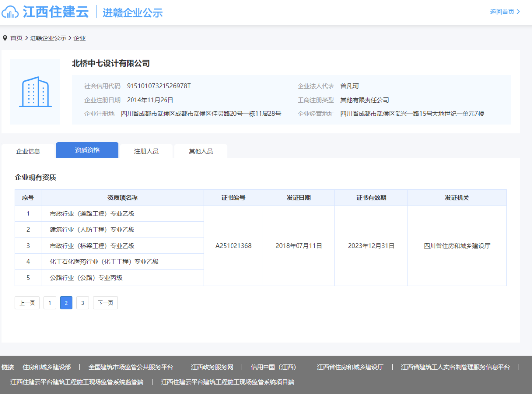532x394 pixels.
Task: Click the Jiangxi Zhujian Cloud logo icon
Action: 11,12
